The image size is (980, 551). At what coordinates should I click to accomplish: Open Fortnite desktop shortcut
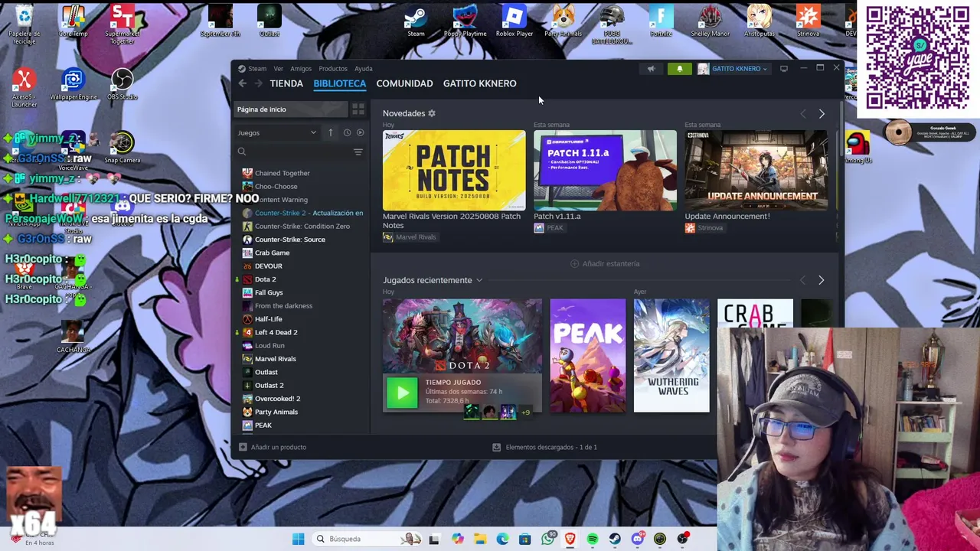tap(661, 21)
